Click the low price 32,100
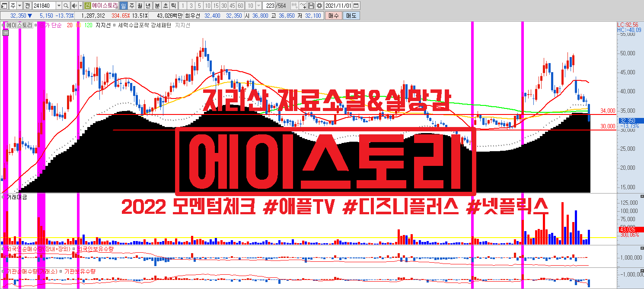 click(x=312, y=16)
